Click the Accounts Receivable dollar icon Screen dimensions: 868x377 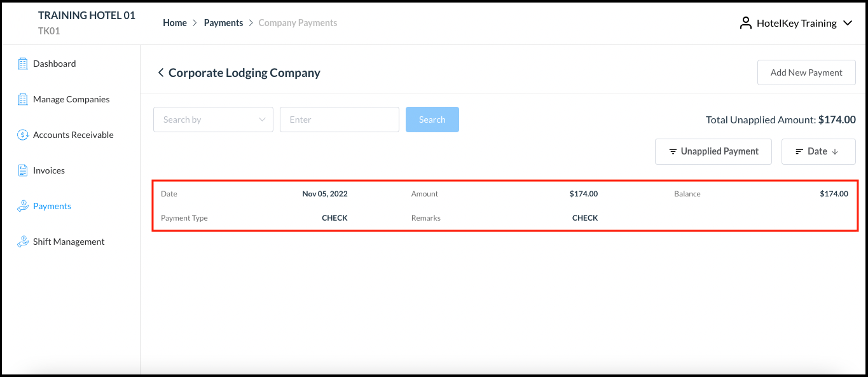(23, 134)
